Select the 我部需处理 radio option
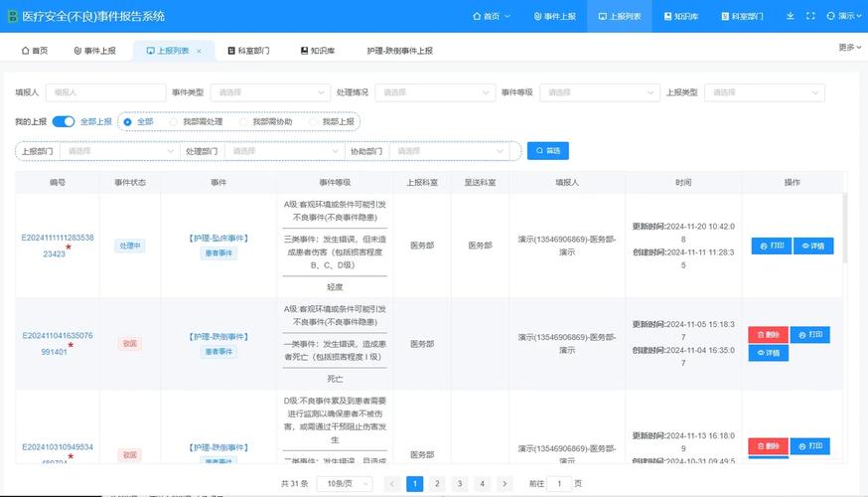Viewport: 868px width, 497px height. [197, 122]
